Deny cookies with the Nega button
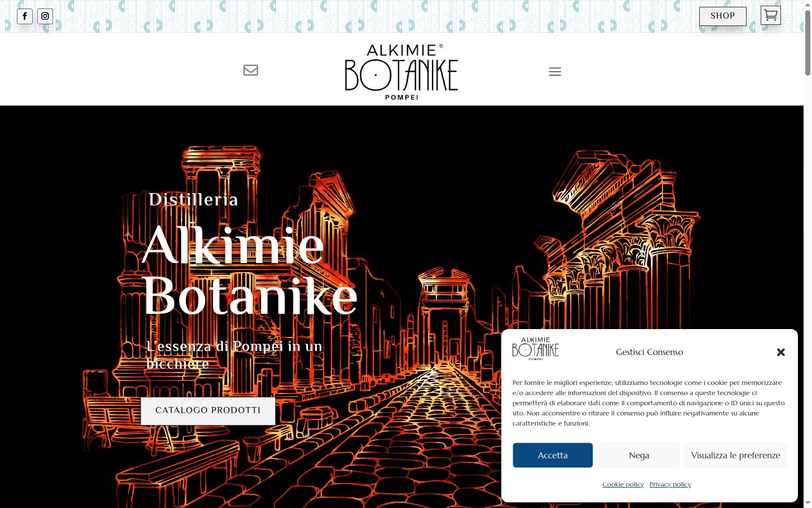Image resolution: width=812 pixels, height=508 pixels. pyautogui.click(x=639, y=455)
